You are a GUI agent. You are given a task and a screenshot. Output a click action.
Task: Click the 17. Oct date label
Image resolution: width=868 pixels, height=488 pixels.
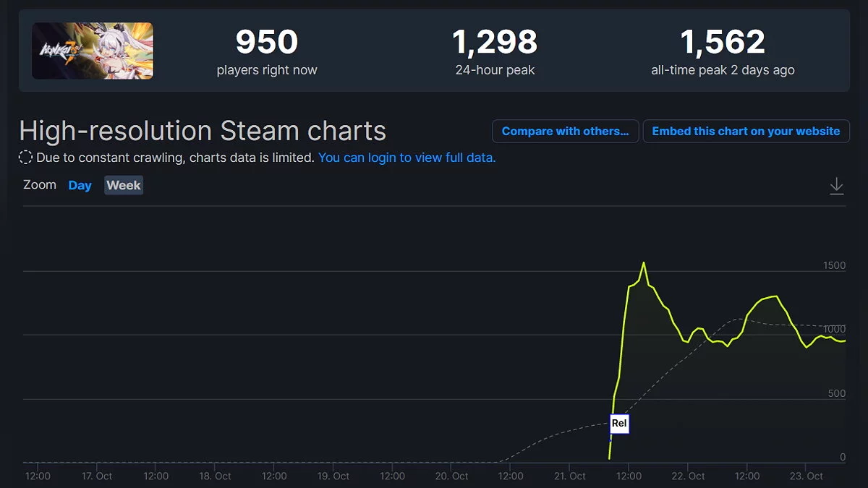point(96,476)
